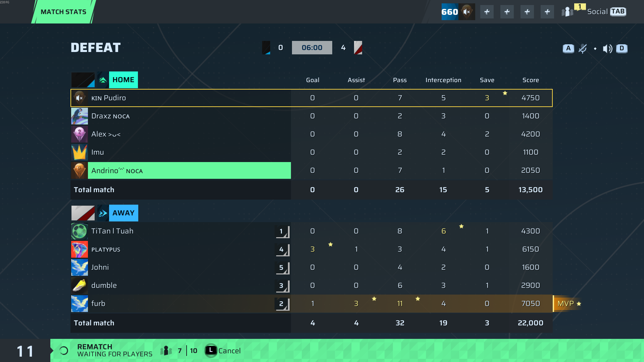Click the Score column header
This screenshot has height=362, width=644.
pyautogui.click(x=531, y=80)
